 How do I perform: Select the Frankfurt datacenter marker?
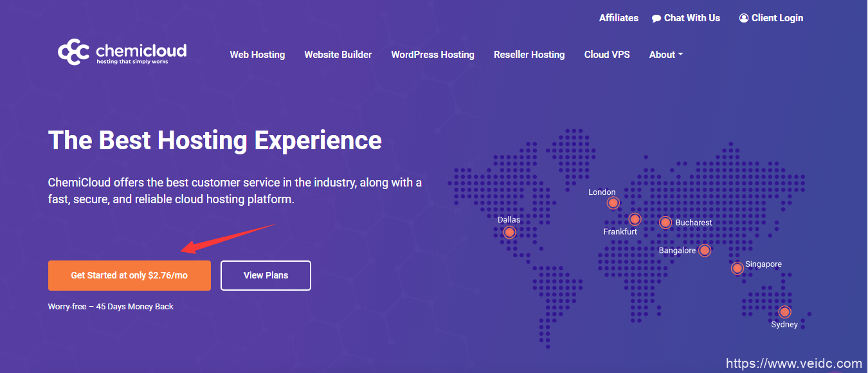(x=635, y=219)
